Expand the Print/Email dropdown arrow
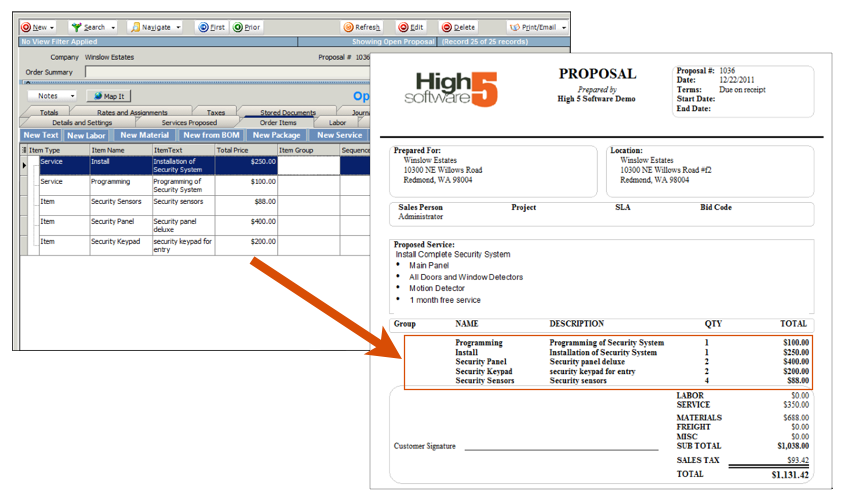 [x=564, y=28]
